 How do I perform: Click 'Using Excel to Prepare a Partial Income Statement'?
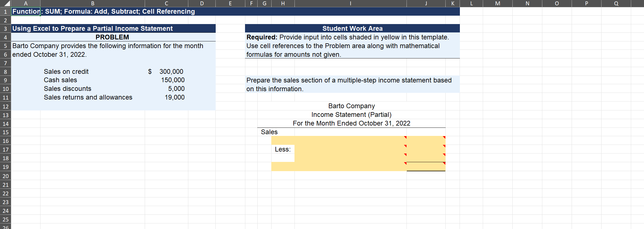tap(92, 29)
